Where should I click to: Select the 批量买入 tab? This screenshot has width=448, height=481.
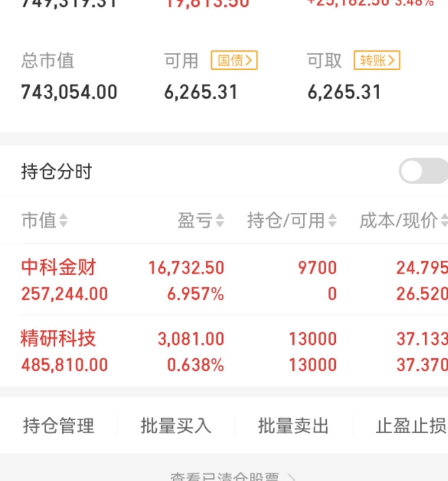(176, 426)
